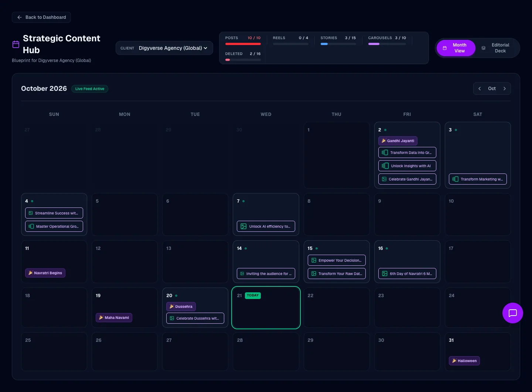Open 'Celebrate Gandhi Jayan...' image post

click(407, 179)
